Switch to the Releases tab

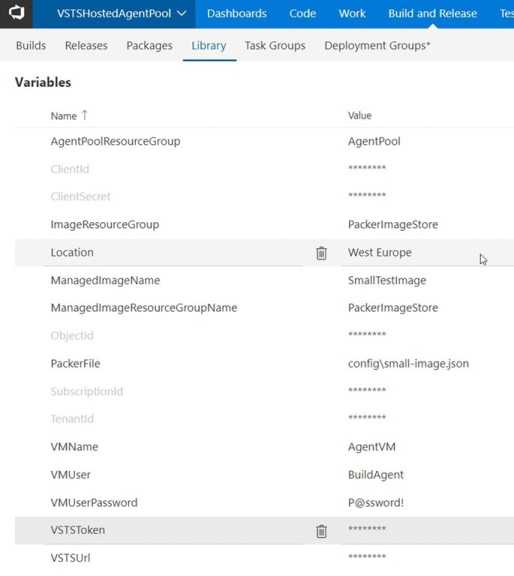point(86,46)
